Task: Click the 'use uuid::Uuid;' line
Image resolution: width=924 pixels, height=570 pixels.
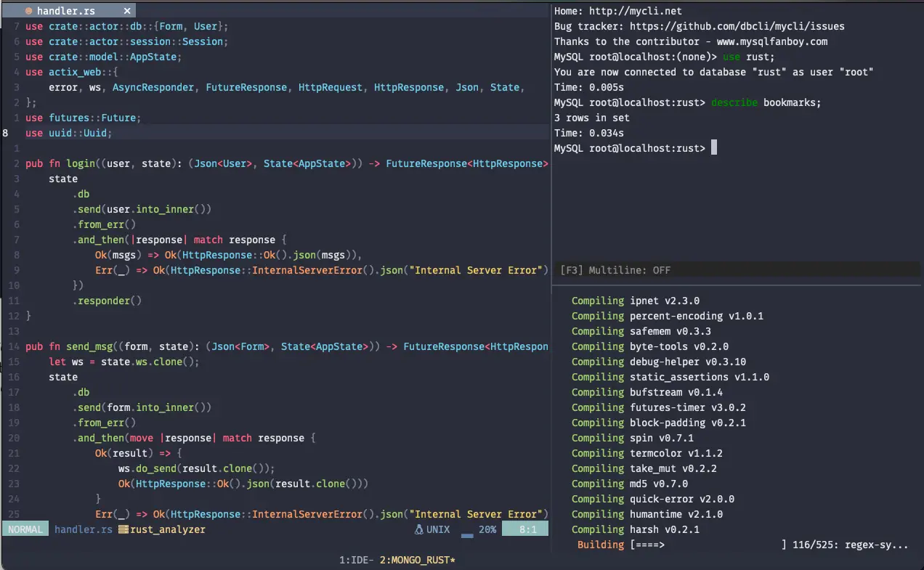Action: (x=69, y=133)
